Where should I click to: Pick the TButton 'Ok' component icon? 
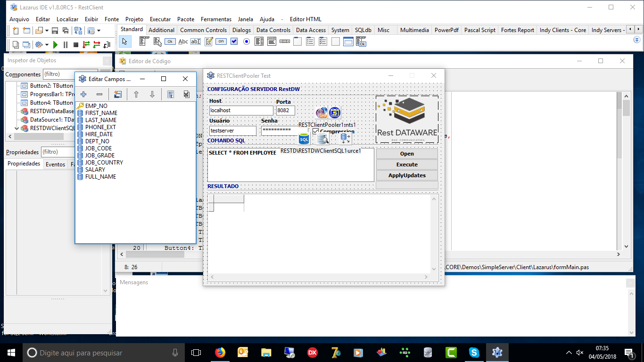[x=170, y=41]
